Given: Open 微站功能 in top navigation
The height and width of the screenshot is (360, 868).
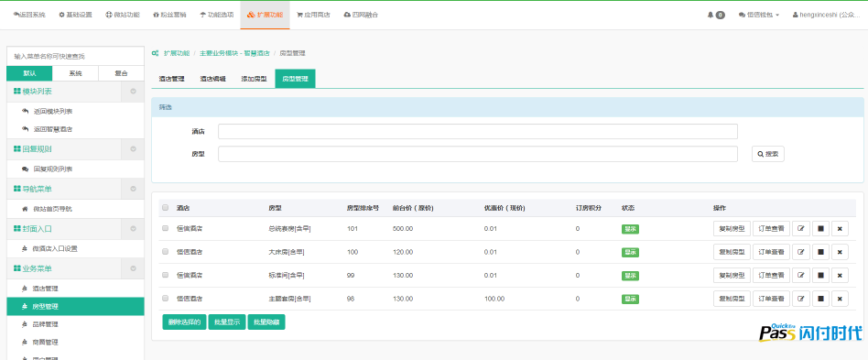Looking at the screenshot, I should point(123,15).
